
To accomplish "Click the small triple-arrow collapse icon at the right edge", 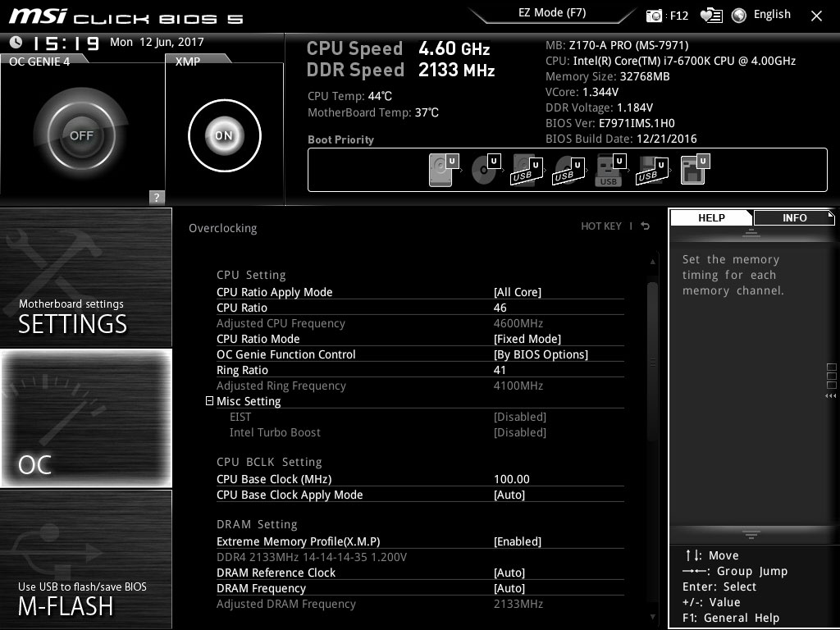I will click(x=831, y=396).
